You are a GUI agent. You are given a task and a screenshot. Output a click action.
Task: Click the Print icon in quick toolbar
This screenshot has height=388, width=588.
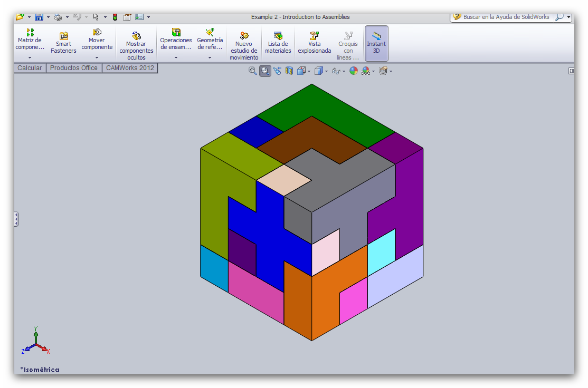point(58,17)
